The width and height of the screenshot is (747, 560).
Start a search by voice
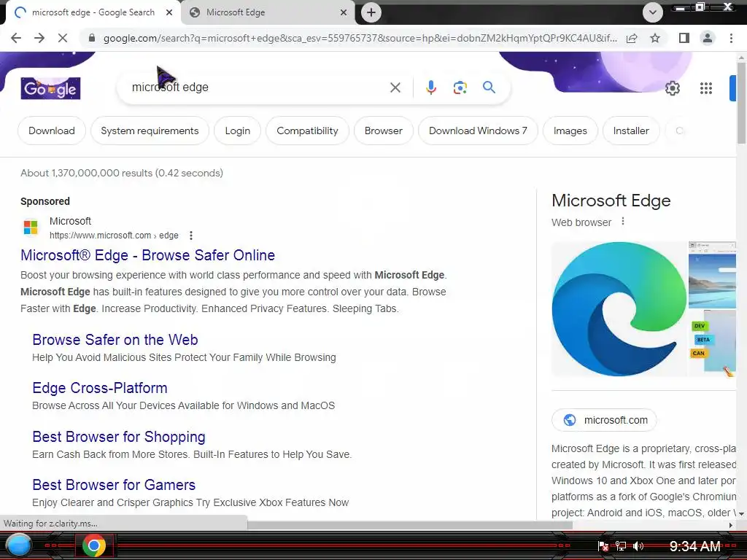pos(430,87)
